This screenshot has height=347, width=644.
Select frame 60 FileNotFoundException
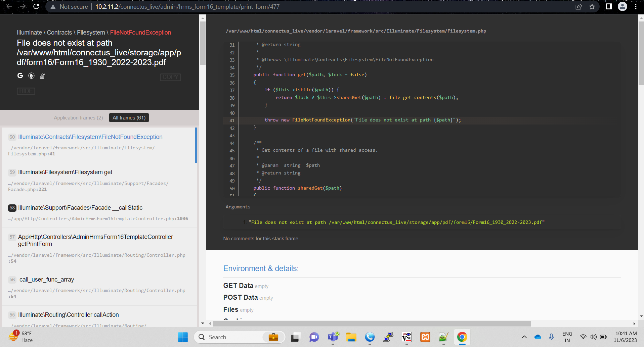coord(99,145)
